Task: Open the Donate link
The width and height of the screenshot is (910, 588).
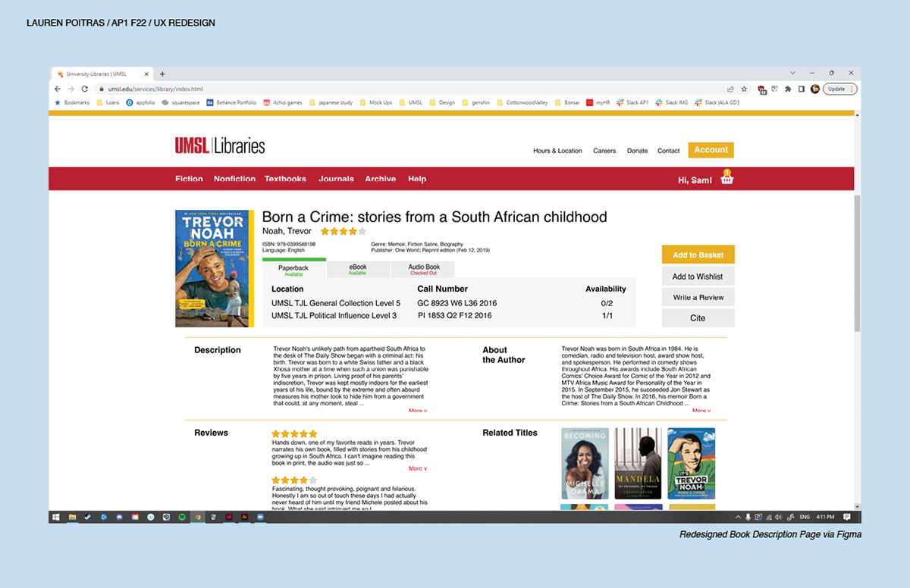Action: coord(637,151)
